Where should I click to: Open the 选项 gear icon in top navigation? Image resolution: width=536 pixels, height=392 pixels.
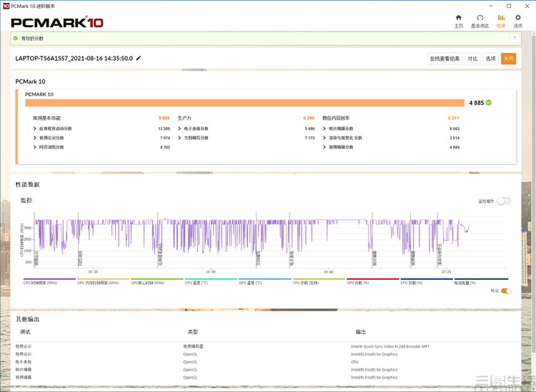pos(518,17)
